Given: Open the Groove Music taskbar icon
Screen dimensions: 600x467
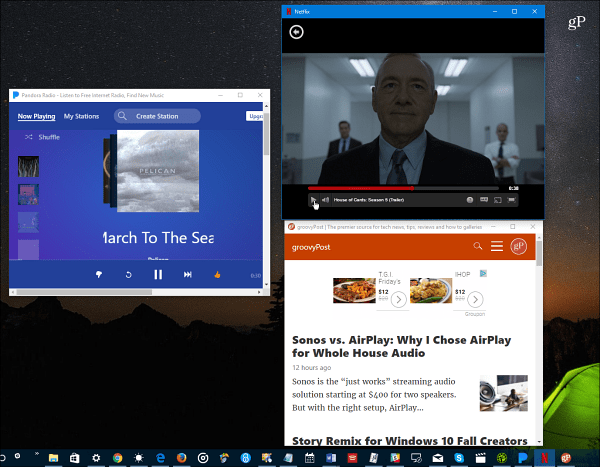Looking at the screenshot, I should pyautogui.click(x=203, y=457).
